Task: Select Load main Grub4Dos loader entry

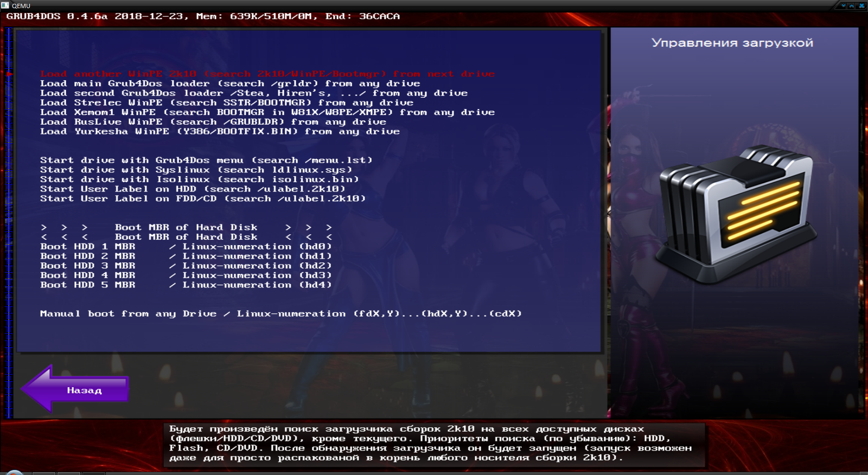Action: (230, 84)
